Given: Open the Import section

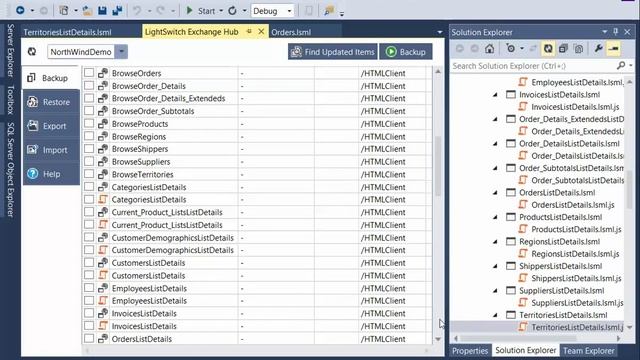Looking at the screenshot, I should (x=51, y=150).
